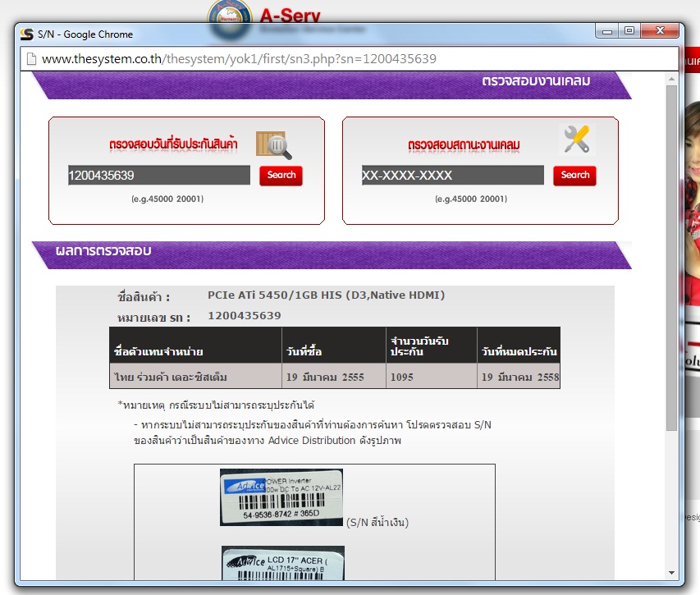Click dealer name 'ไทย ร่วมค้า เดอะซิสเต็ม' cell
The width and height of the screenshot is (700, 595).
point(195,377)
